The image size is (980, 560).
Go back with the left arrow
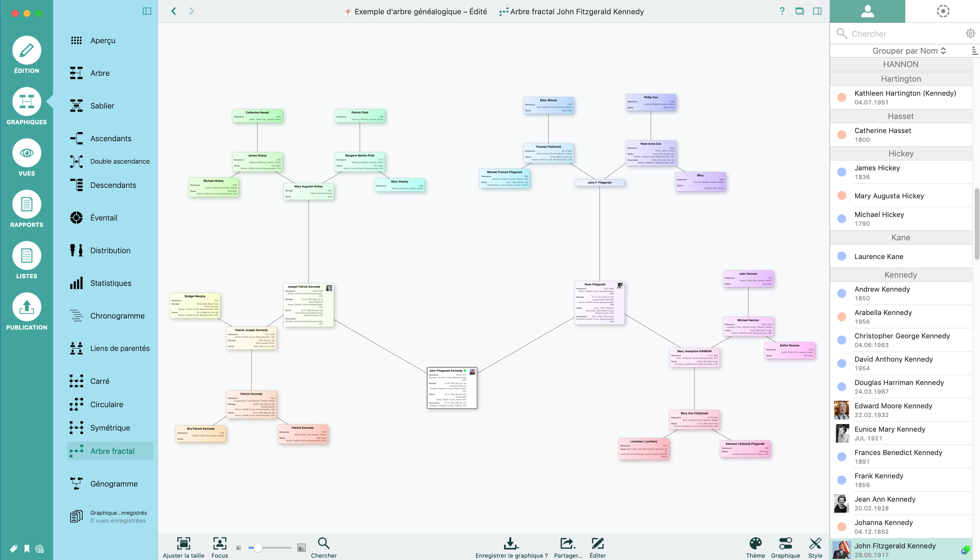click(174, 11)
